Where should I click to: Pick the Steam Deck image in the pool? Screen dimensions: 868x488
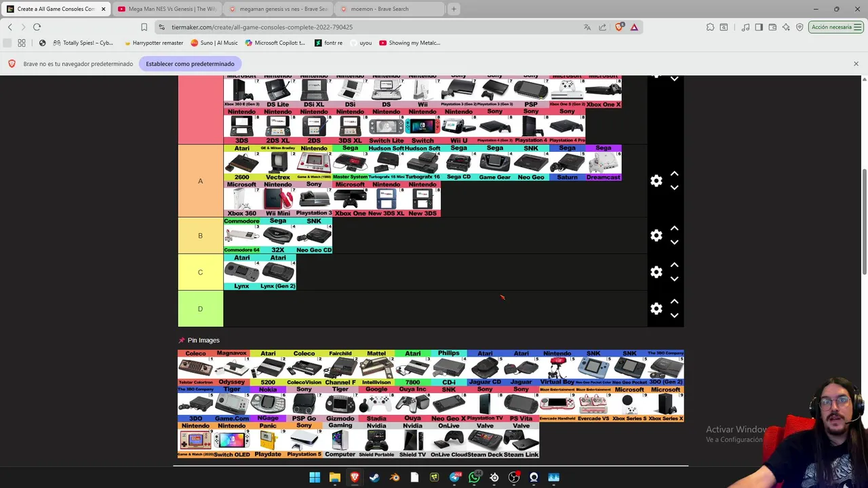tap(485, 441)
